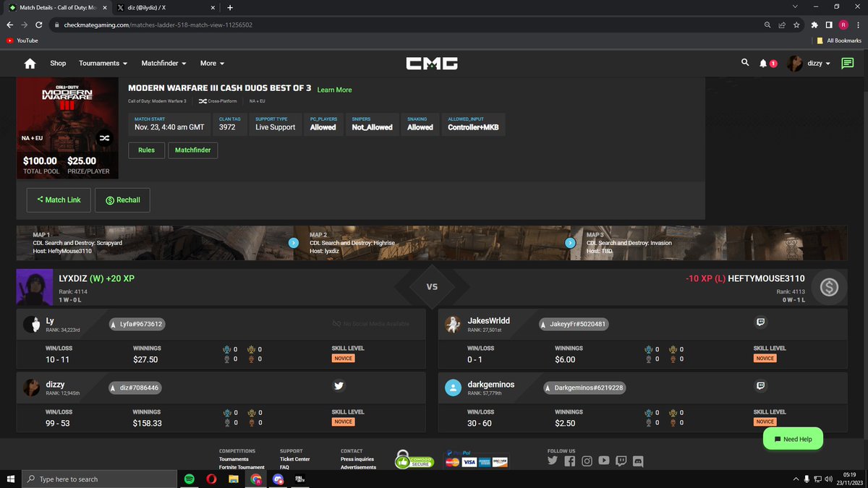
Task: Click Lyfa#9673612 Activision ID tag
Action: (x=137, y=324)
